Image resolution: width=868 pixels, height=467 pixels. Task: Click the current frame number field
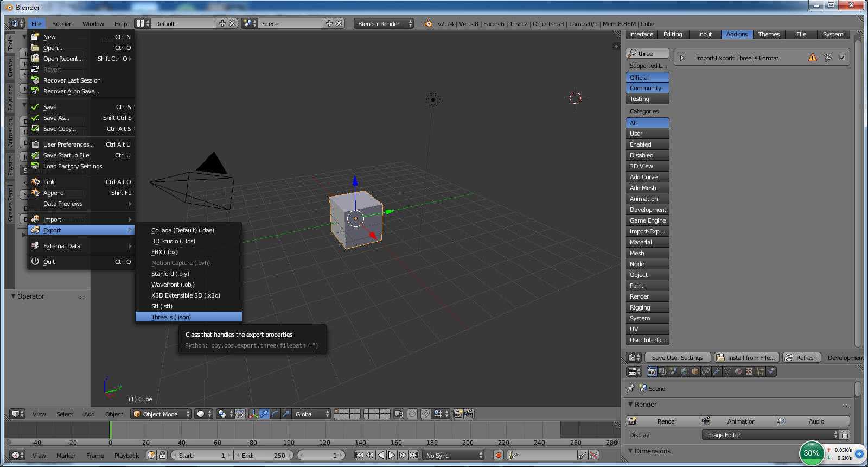(322, 455)
